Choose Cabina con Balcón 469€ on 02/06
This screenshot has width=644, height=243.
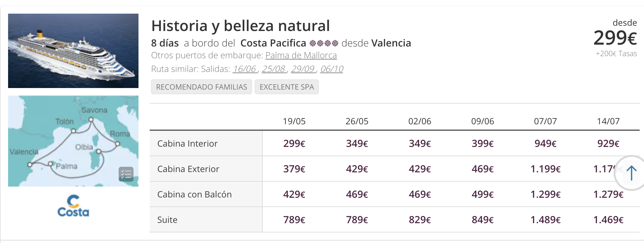(420, 194)
